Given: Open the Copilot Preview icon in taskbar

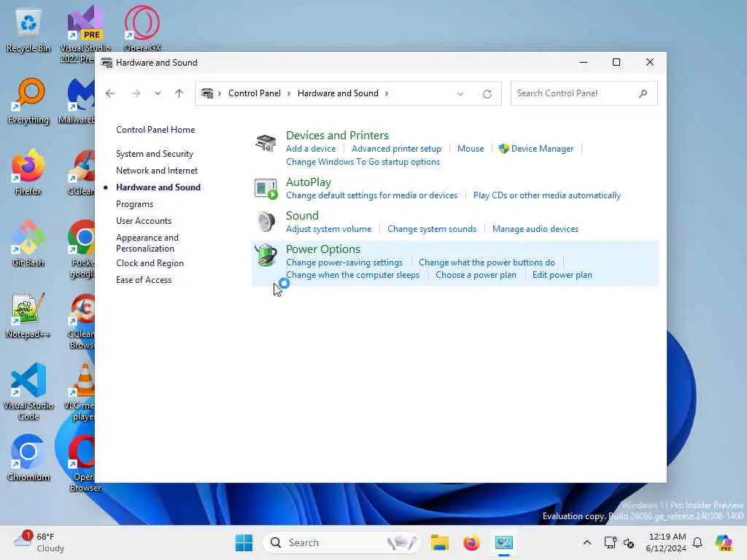Looking at the screenshot, I should tap(724, 542).
